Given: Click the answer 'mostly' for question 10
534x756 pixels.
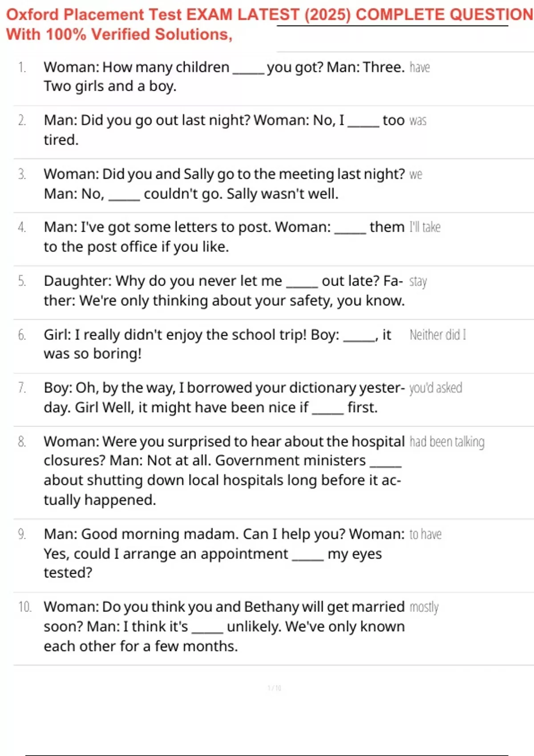Looking at the screenshot, I should click(x=424, y=607).
